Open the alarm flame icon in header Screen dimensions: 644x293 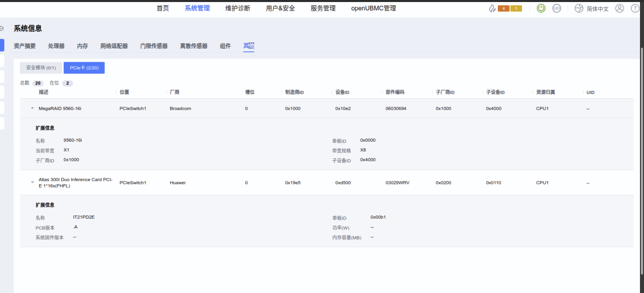point(492,8)
